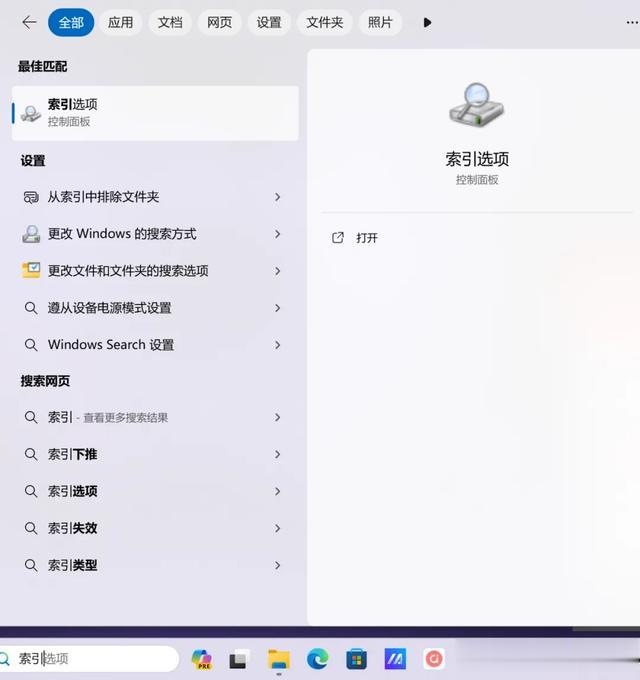Open File Explorer from the taskbar
The width and height of the screenshot is (640, 680).
coord(278,660)
